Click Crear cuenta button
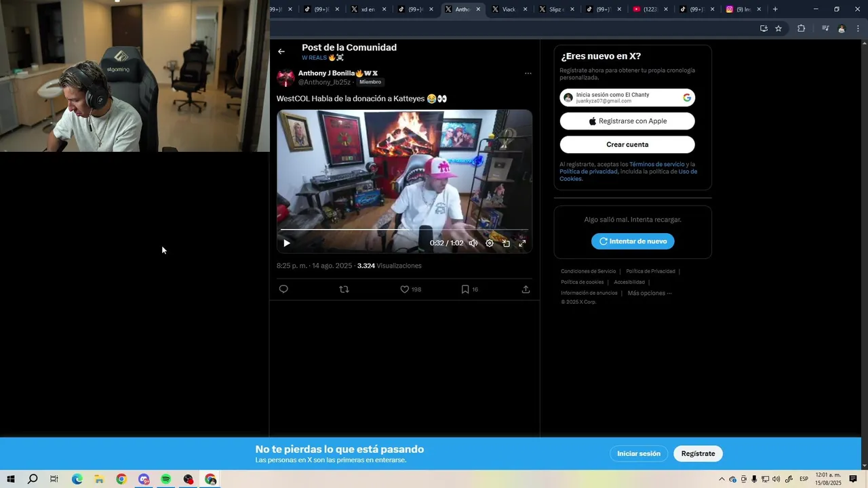 tap(627, 144)
